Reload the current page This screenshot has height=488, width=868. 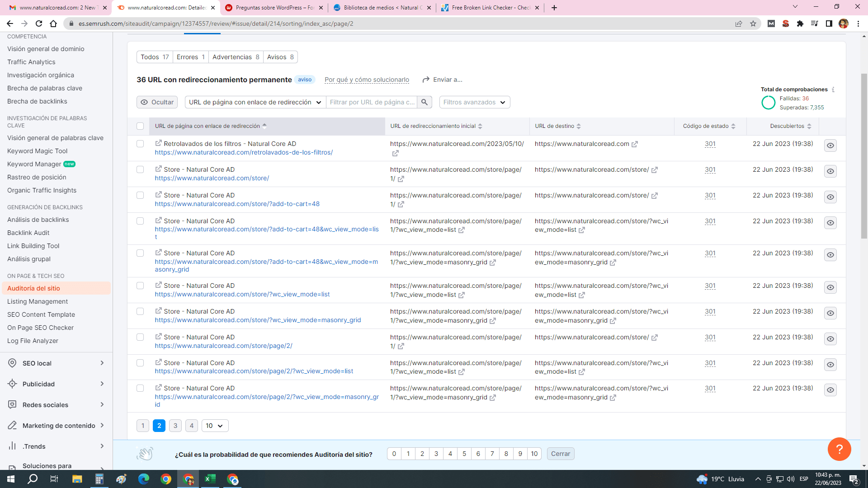coord(39,23)
